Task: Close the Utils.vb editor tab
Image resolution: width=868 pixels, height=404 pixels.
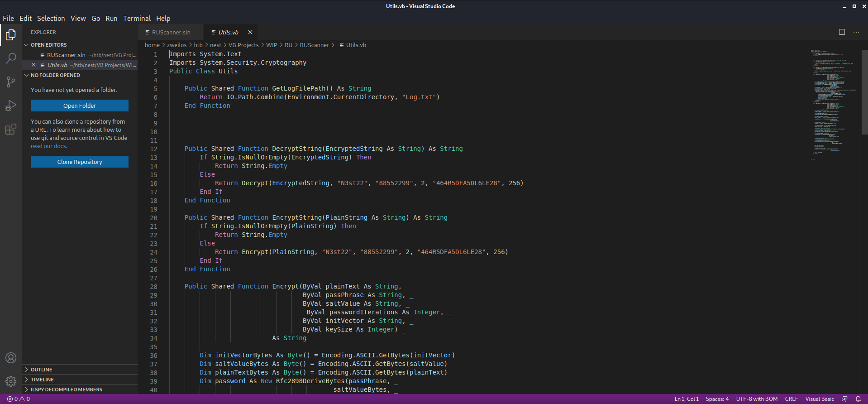Action: [x=250, y=32]
